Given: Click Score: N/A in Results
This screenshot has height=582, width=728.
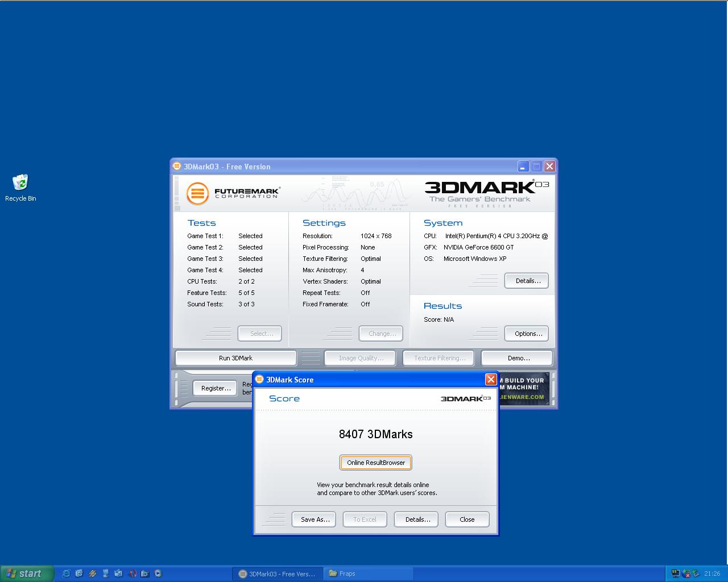Looking at the screenshot, I should (439, 319).
